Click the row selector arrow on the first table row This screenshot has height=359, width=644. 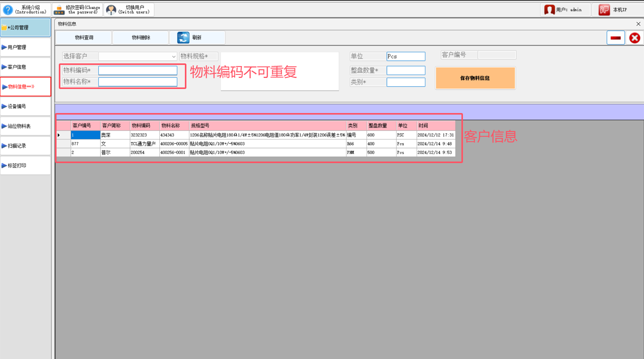(59, 135)
